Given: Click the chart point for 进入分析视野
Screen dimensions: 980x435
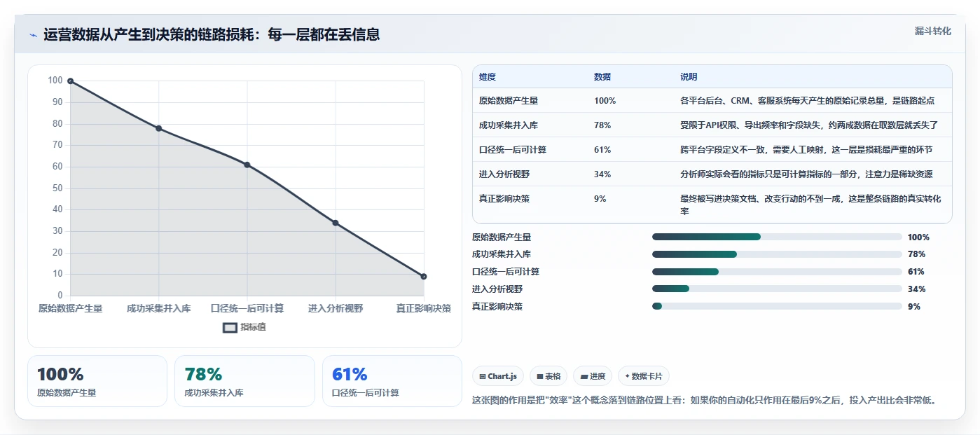Looking at the screenshot, I should tap(336, 223).
